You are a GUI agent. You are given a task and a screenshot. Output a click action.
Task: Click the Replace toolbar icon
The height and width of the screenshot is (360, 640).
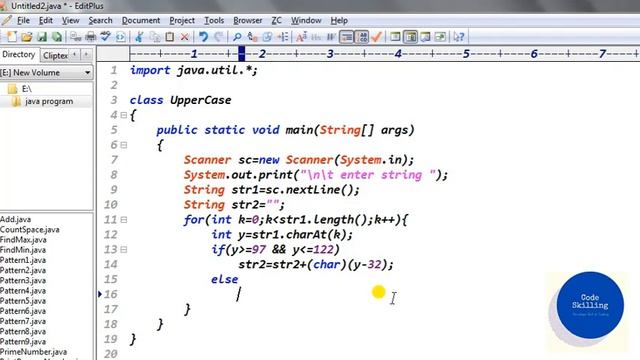click(252, 37)
